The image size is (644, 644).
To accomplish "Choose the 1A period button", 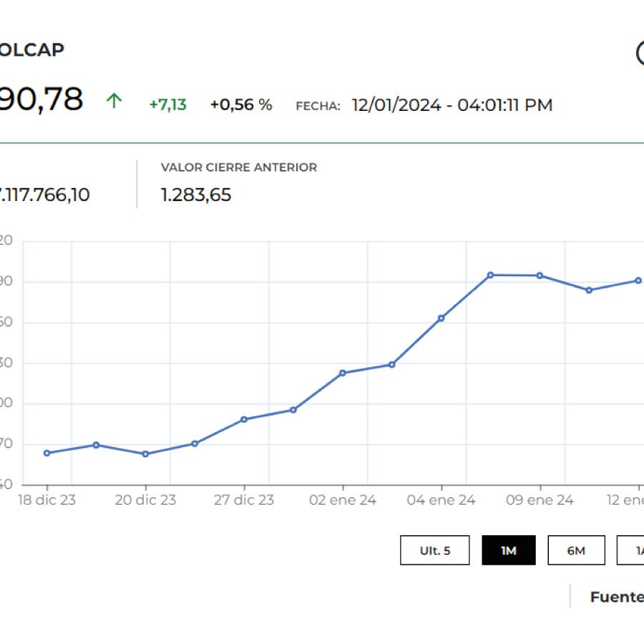I will click(633, 550).
